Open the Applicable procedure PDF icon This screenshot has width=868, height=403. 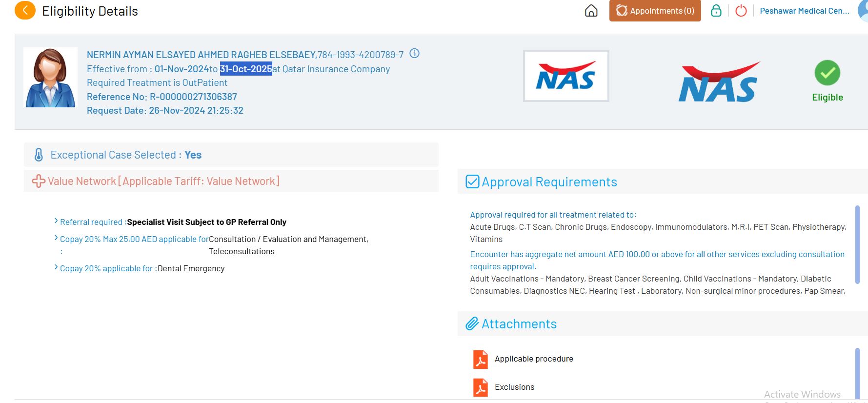pyautogui.click(x=481, y=360)
